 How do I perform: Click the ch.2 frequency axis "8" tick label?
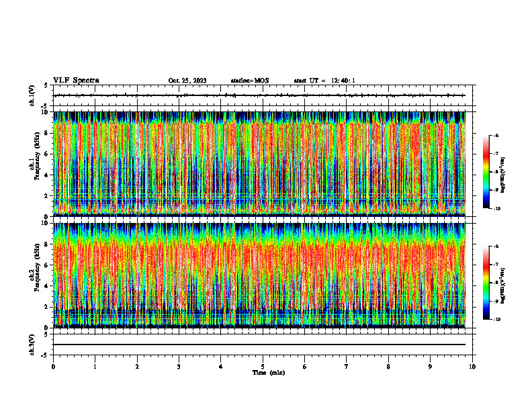pyautogui.click(x=48, y=244)
